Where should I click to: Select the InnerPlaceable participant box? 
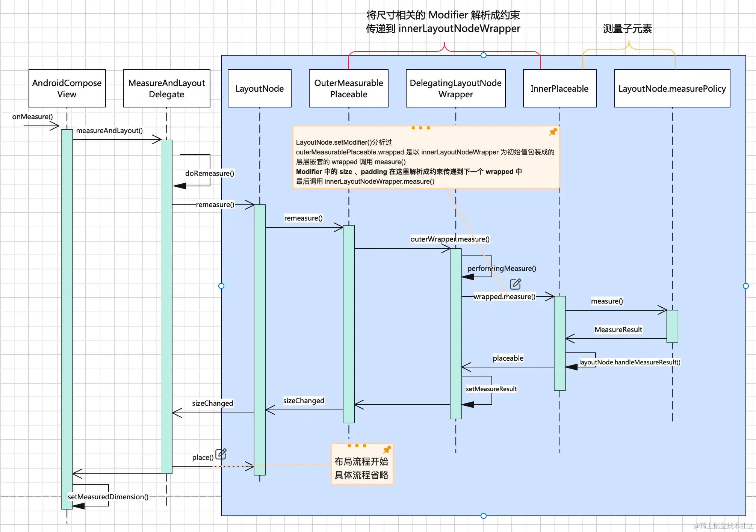[559, 88]
